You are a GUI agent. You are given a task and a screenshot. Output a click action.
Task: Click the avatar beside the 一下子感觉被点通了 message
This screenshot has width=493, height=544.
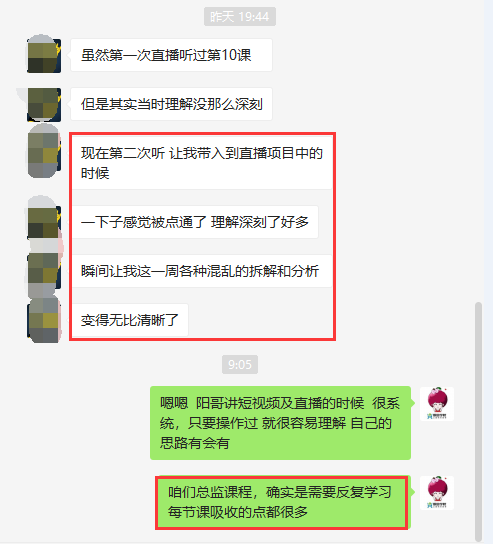44,222
